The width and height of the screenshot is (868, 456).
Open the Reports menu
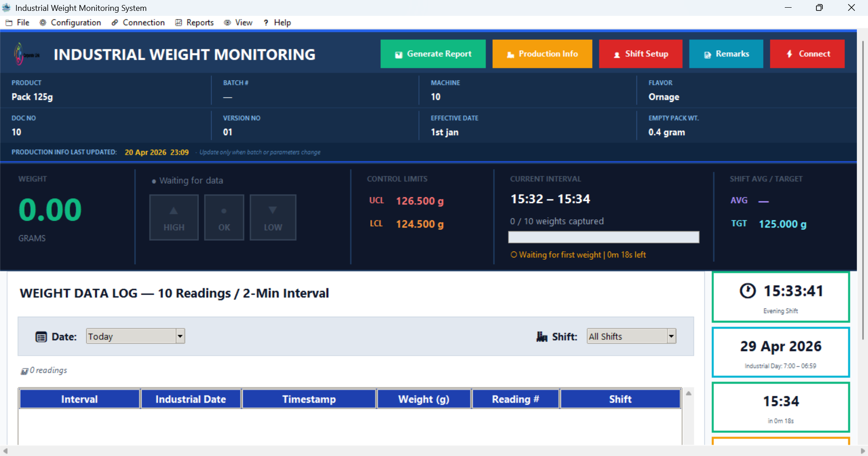click(x=194, y=23)
